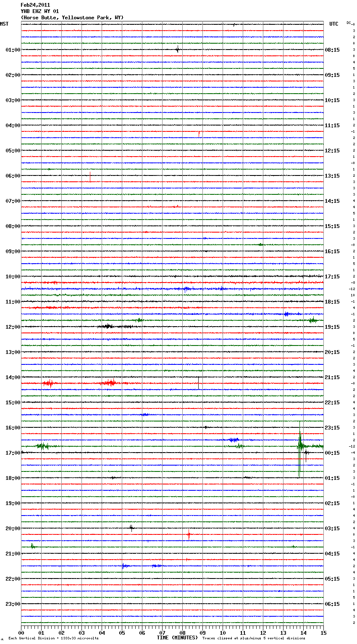Select the 17:00 MST time label

(13, 453)
